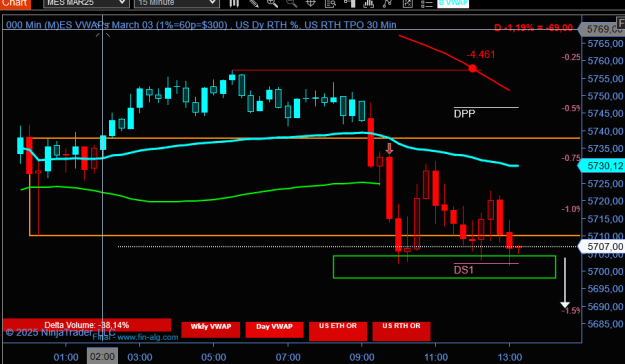Click the green weekly VWAP line
This screenshot has height=364, width=625.
(199, 201)
